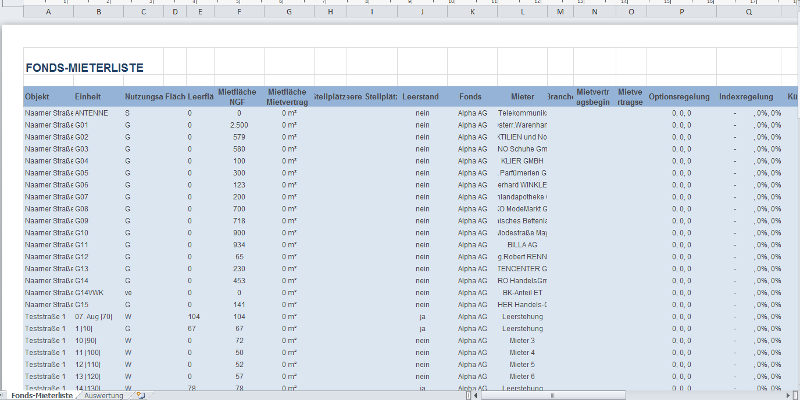Click the Telekommunik tenant cell
The height and width of the screenshot is (400, 800).
522,113
